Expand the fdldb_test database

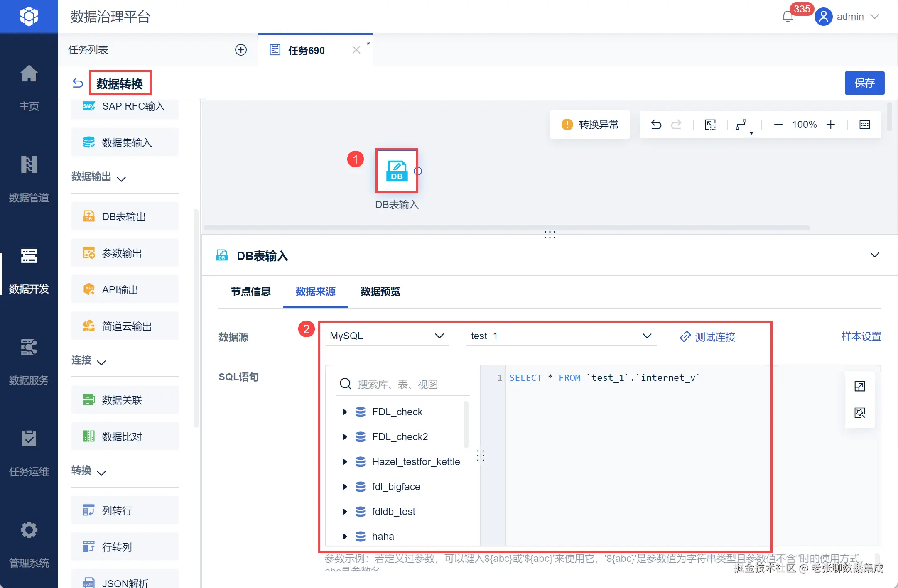[345, 512]
